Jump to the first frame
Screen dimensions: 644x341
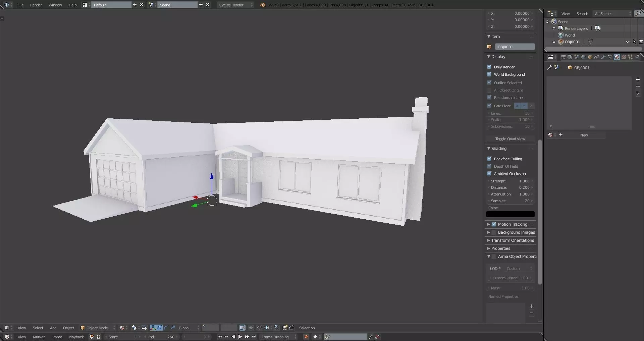220,337
